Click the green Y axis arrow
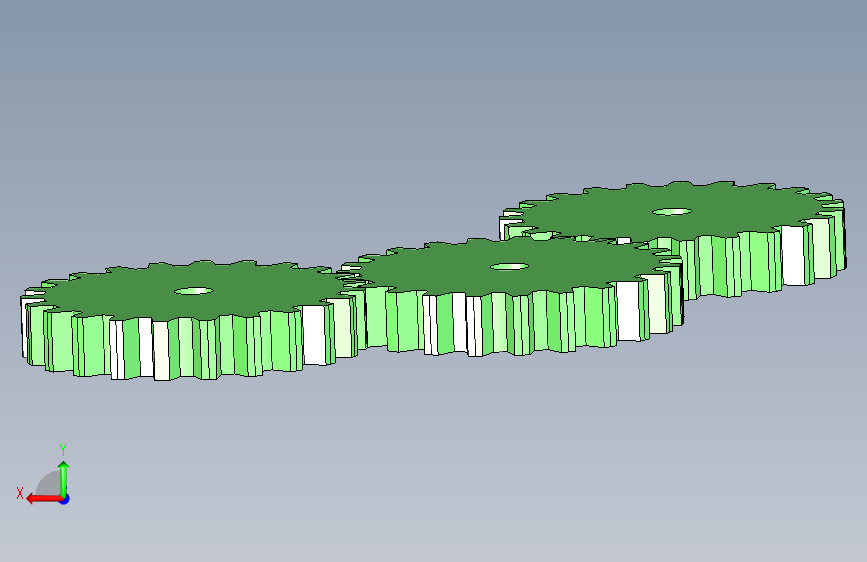867x562 pixels. coord(64,478)
